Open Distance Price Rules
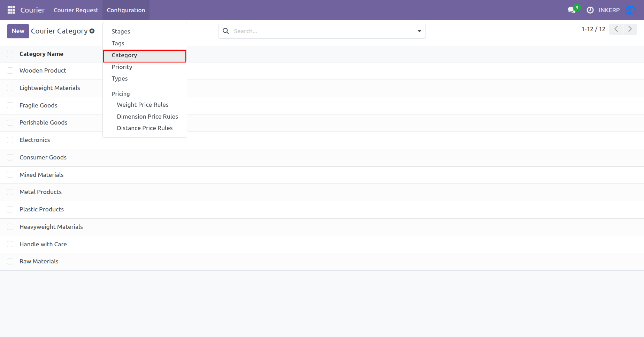The height and width of the screenshot is (337, 644). pos(145,128)
